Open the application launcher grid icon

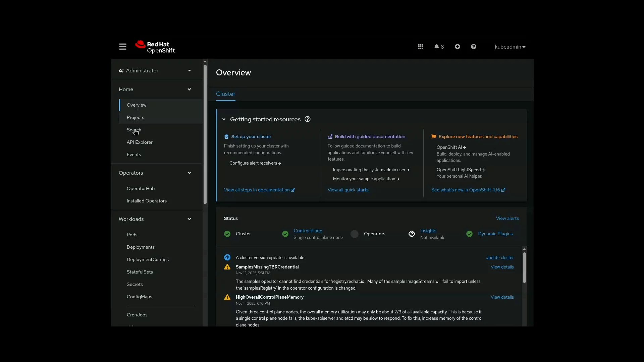[420, 47]
